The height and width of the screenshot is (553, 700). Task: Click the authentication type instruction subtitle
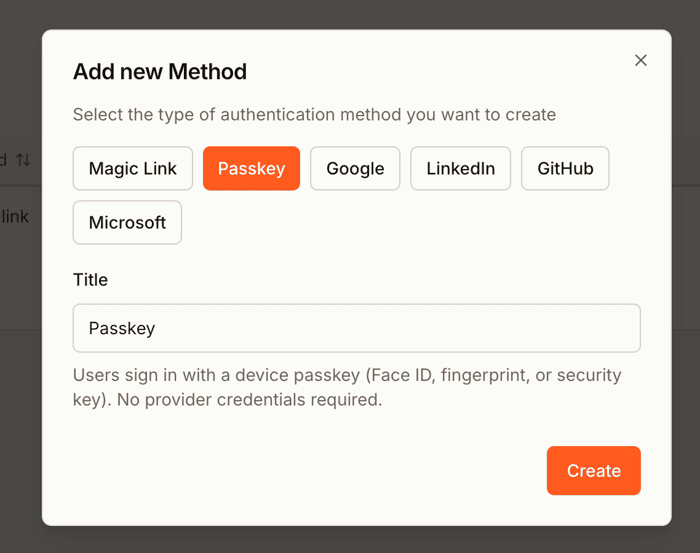[x=314, y=115]
